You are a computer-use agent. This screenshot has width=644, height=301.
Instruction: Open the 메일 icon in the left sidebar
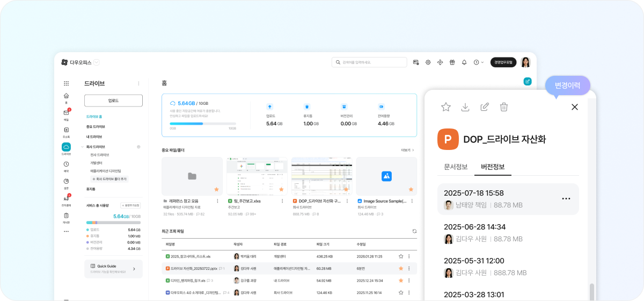click(66, 113)
